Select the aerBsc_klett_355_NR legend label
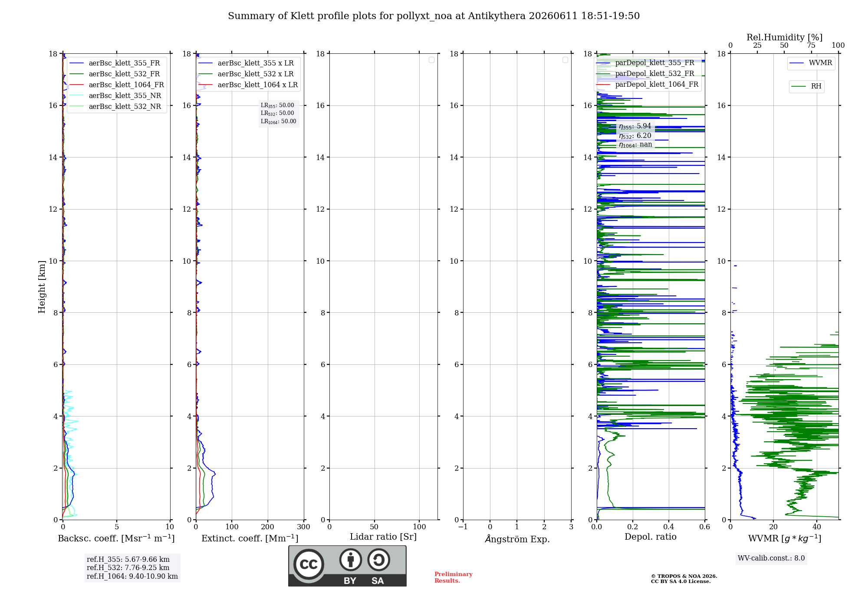This screenshot has height=590, width=868. 125,96
